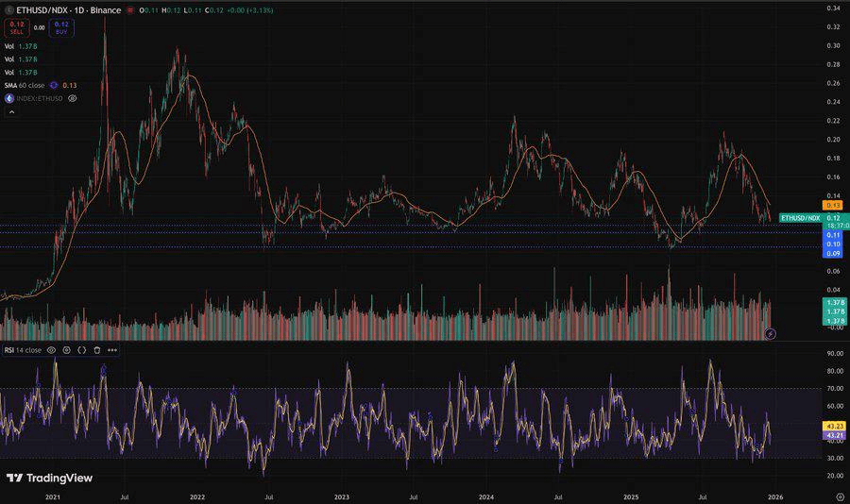Open chart settings gear at the bottom-right corner
850x504 pixels.
(841, 497)
